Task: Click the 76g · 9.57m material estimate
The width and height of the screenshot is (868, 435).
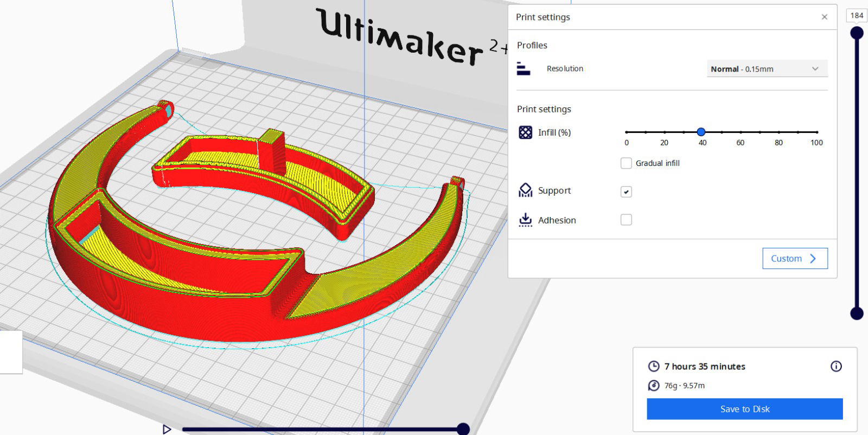Action: [685, 385]
